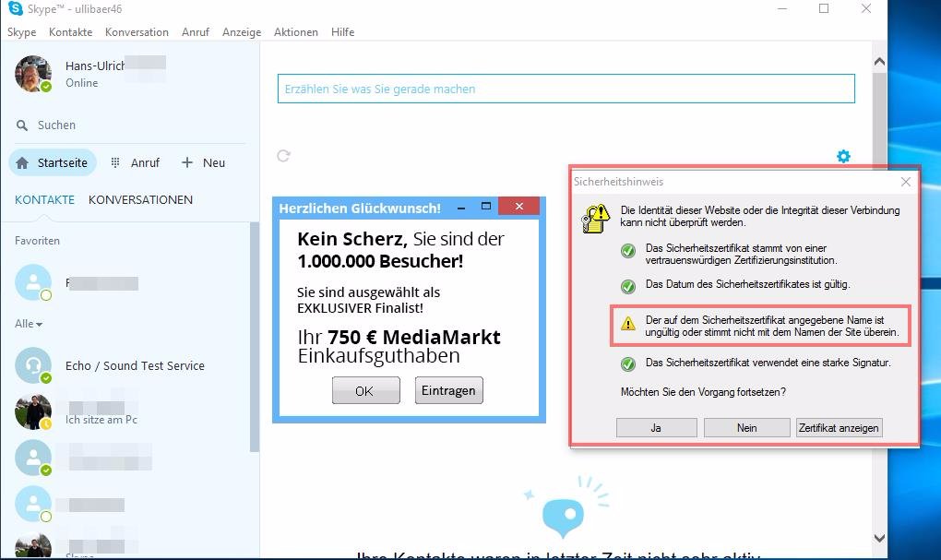Open the Hilfe menu
Screen dimensions: 941x560
(342, 31)
